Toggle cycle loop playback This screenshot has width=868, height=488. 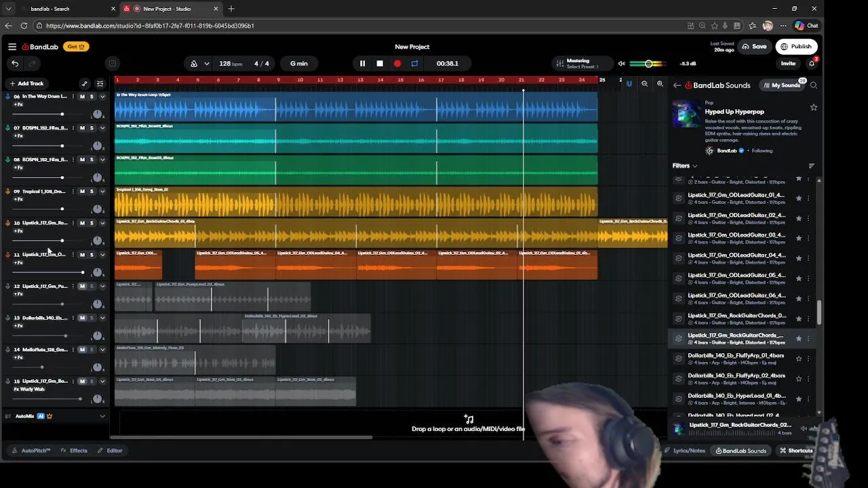pyautogui.click(x=414, y=64)
